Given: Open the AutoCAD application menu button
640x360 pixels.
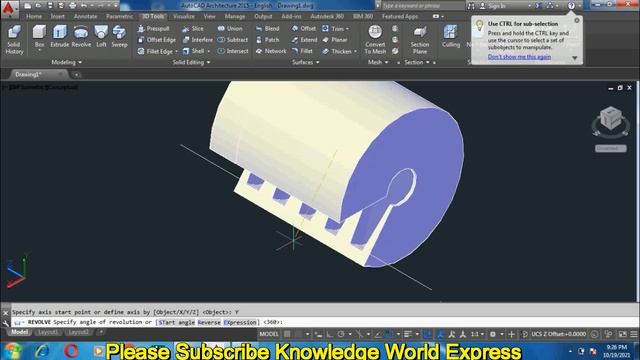Looking at the screenshot, I should pyautogui.click(x=9, y=8).
